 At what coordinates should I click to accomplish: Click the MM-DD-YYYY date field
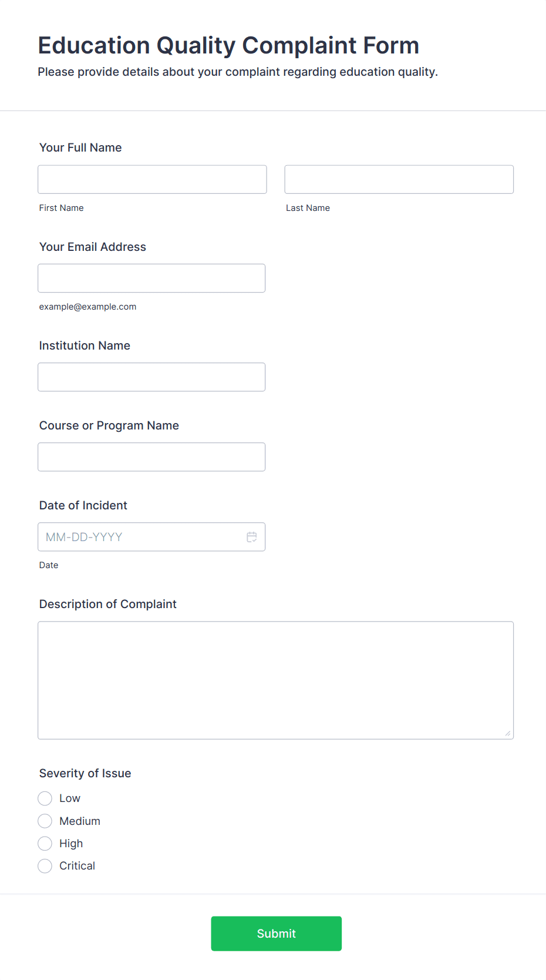click(141, 537)
